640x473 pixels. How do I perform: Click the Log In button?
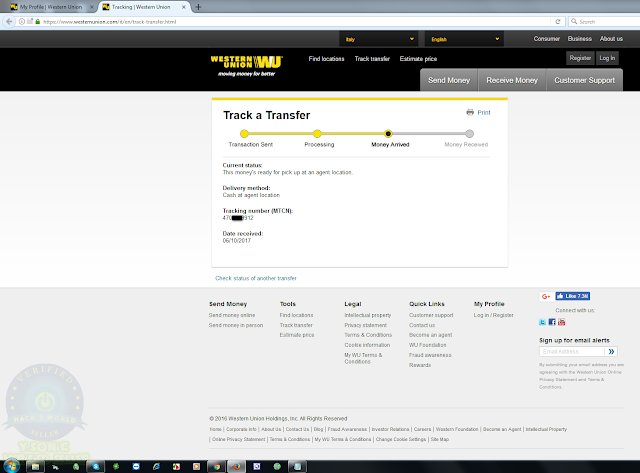(607, 58)
